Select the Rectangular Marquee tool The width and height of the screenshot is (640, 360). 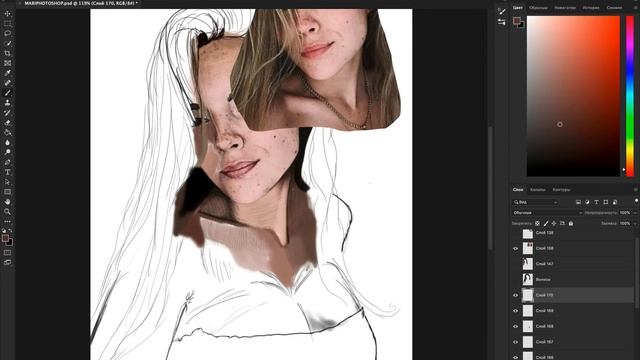click(x=7, y=24)
